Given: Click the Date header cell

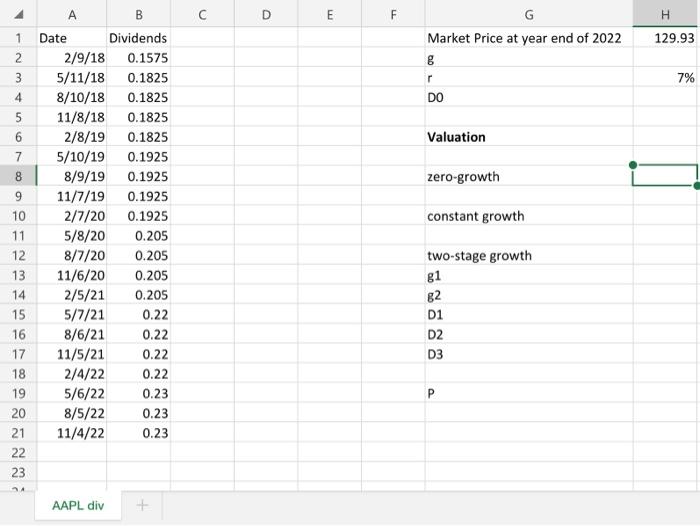Looking at the screenshot, I should click(72, 38).
